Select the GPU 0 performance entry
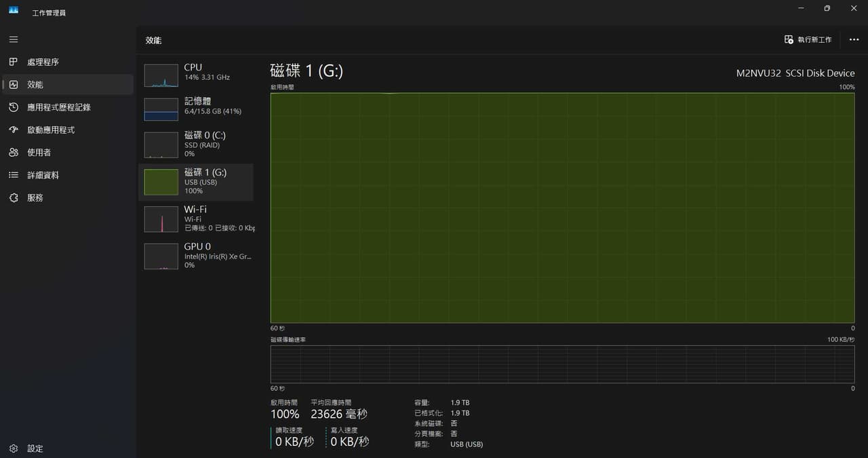This screenshot has width=868, height=458. tap(196, 256)
